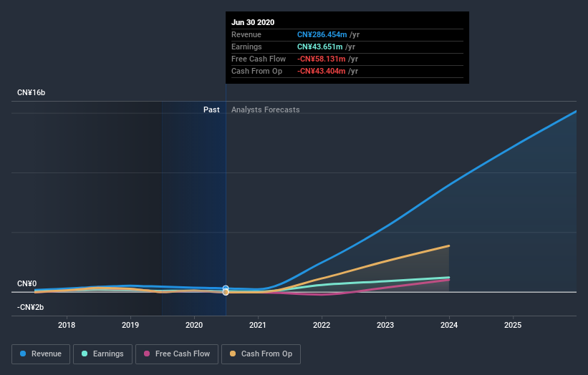Click the Past section label
The image size is (588, 375).
pos(211,109)
